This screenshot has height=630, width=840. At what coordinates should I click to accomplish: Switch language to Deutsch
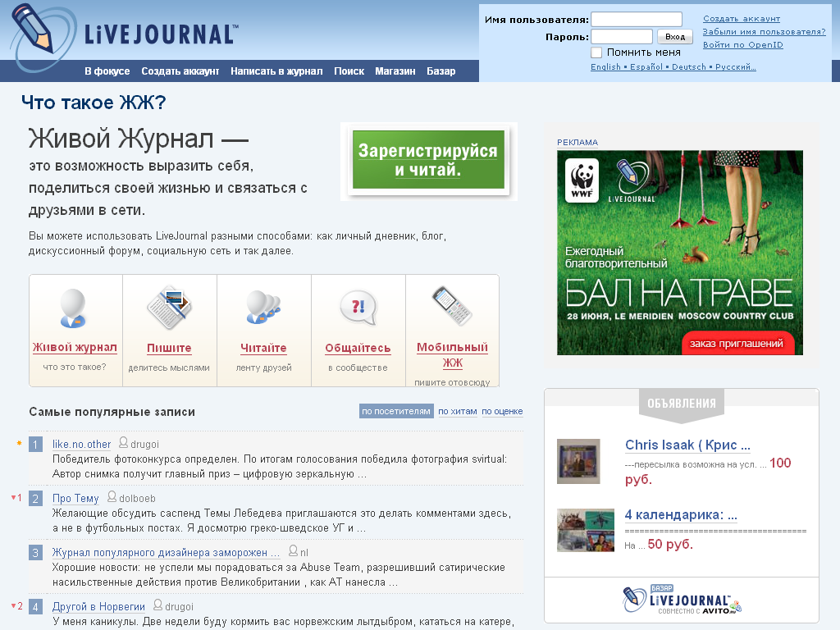(x=689, y=67)
